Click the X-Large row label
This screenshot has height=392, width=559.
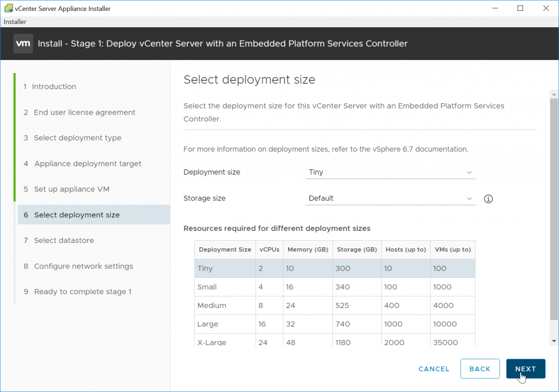coord(212,342)
